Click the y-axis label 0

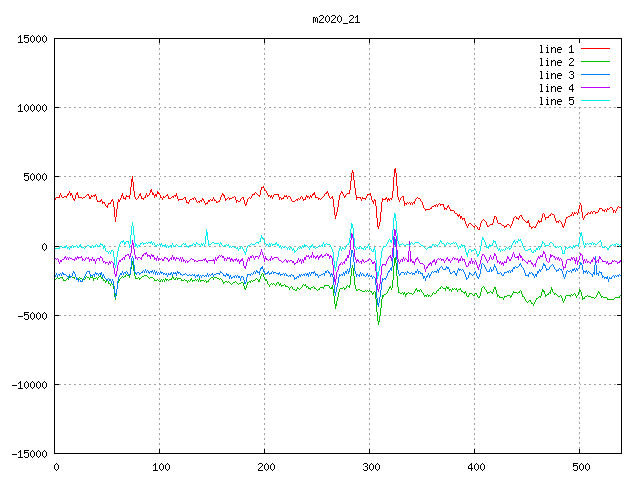point(44,247)
